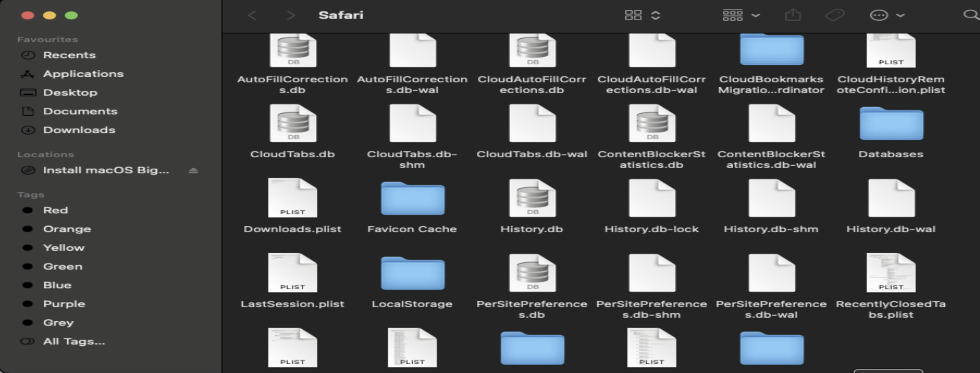Image resolution: width=980 pixels, height=373 pixels.
Task: Switch to icon view
Action: tap(633, 15)
